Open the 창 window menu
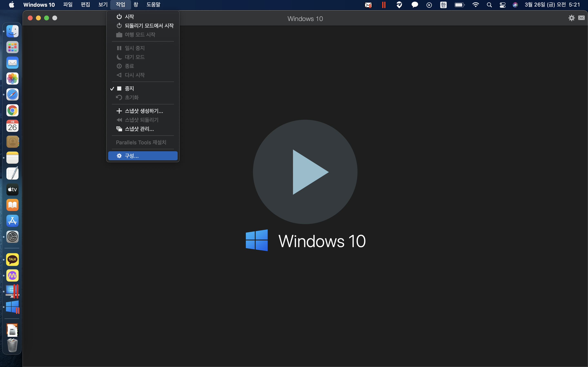 tap(136, 5)
